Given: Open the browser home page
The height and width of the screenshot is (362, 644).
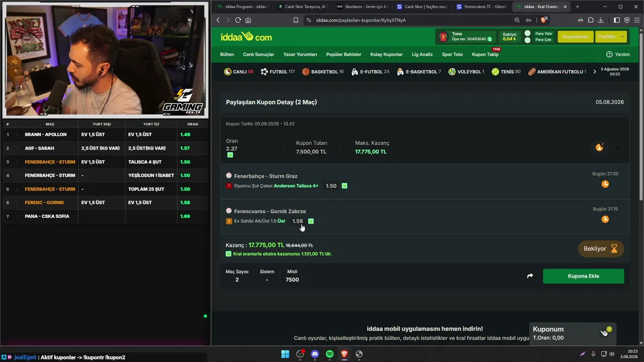Looking at the screenshot, I should [248, 20].
